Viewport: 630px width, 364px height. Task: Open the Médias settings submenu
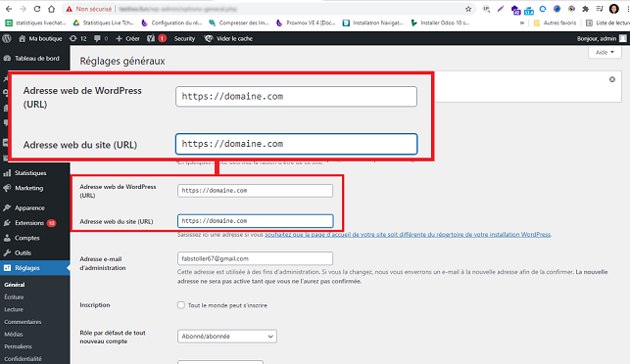click(x=14, y=334)
